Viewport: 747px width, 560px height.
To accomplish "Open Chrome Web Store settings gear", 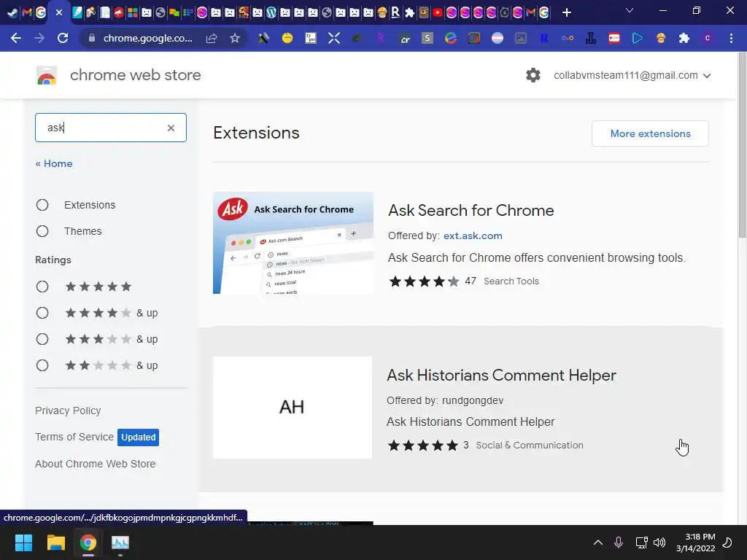I will 533,75.
